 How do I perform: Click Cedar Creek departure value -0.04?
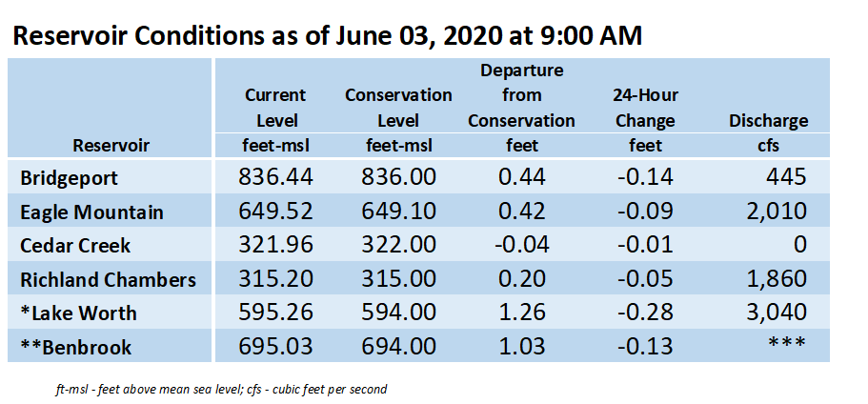tap(521, 245)
